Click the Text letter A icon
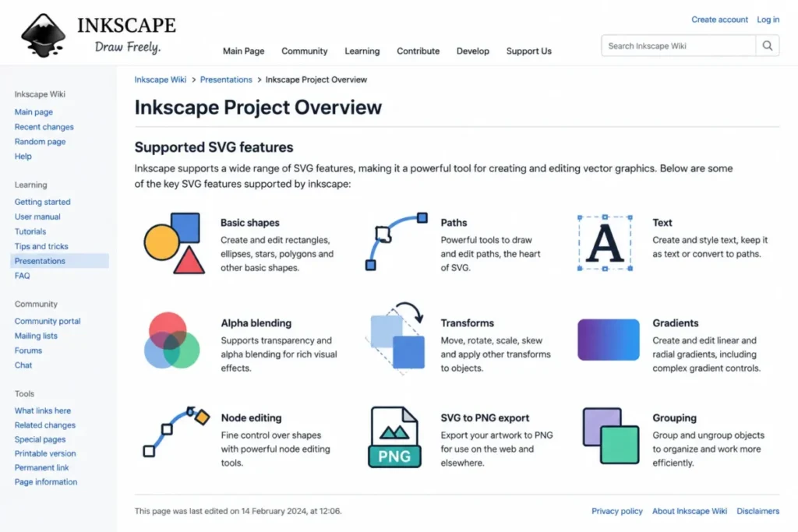 (x=605, y=242)
